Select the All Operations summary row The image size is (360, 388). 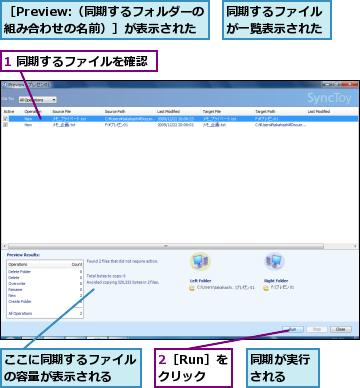pos(45,314)
